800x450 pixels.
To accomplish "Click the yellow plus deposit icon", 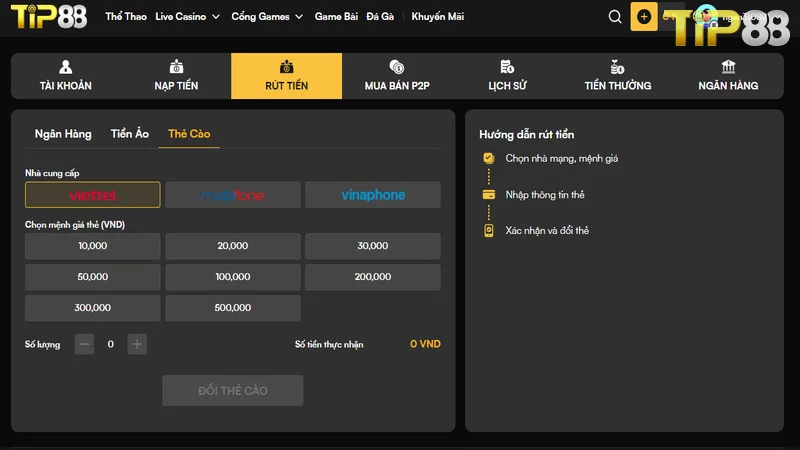I will click(643, 17).
